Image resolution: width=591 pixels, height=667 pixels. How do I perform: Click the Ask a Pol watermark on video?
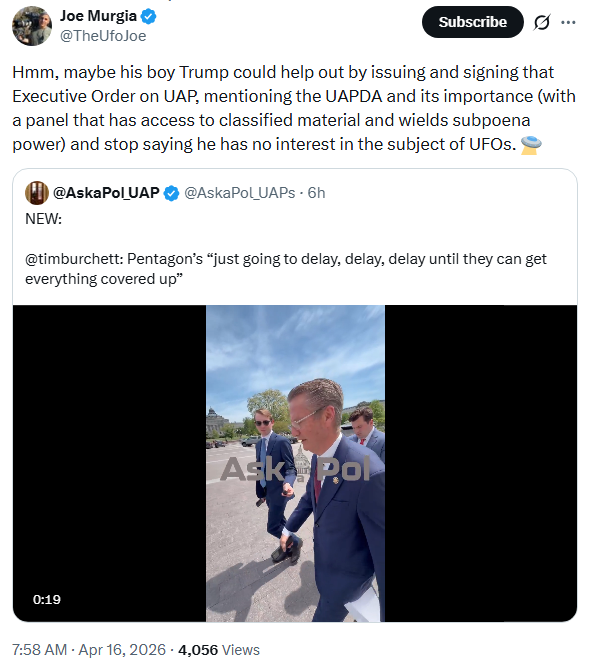click(x=295, y=469)
